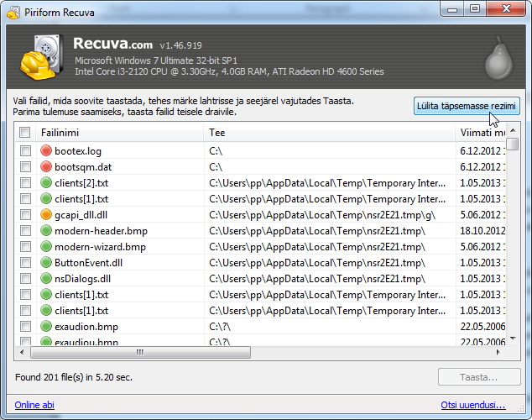The image size is (532, 420).
Task: Select the exaudiou.bmp file name
Action: coord(86,342)
